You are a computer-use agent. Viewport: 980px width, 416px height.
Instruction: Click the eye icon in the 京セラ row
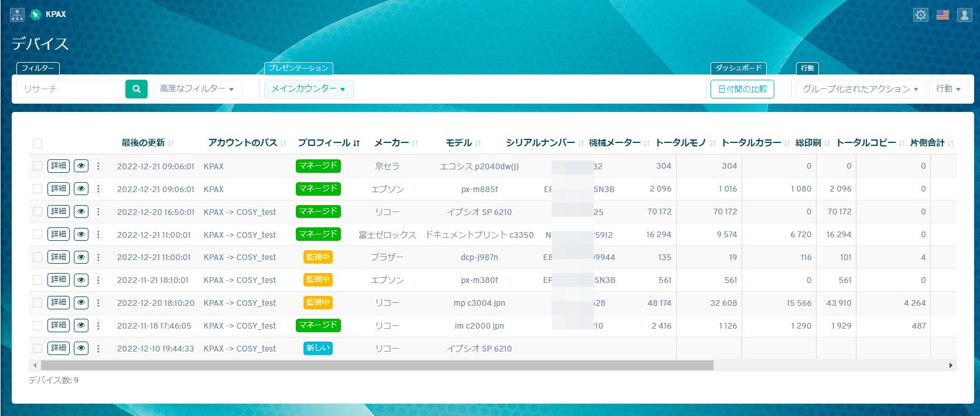pos(81,166)
